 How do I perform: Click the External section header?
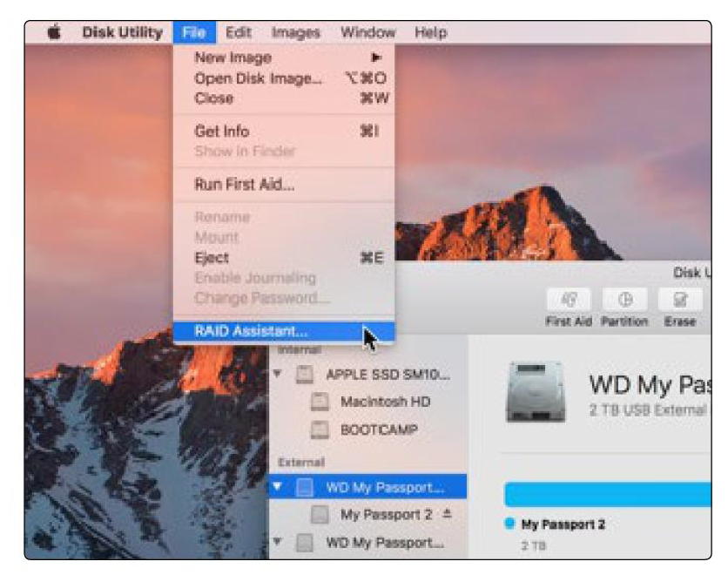tap(300, 462)
